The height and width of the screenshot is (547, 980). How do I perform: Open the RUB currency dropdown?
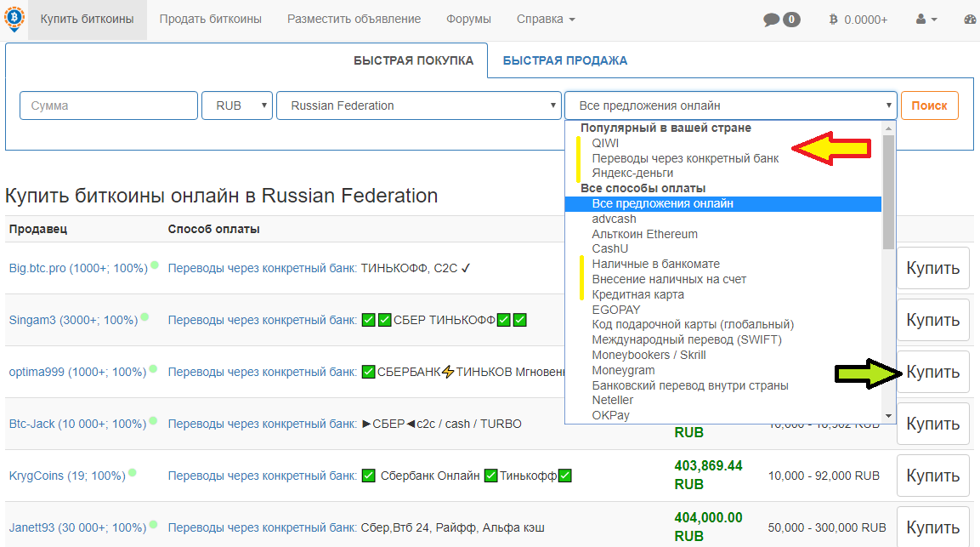click(237, 105)
